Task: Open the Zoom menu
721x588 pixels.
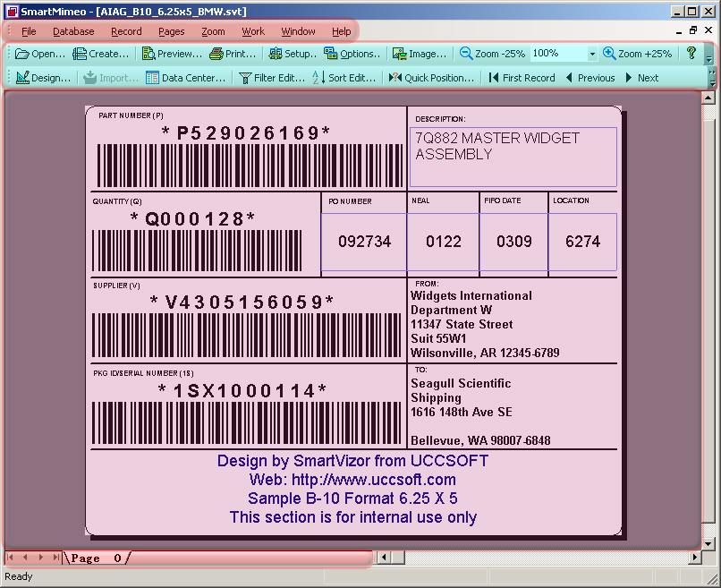Action: click(x=214, y=31)
